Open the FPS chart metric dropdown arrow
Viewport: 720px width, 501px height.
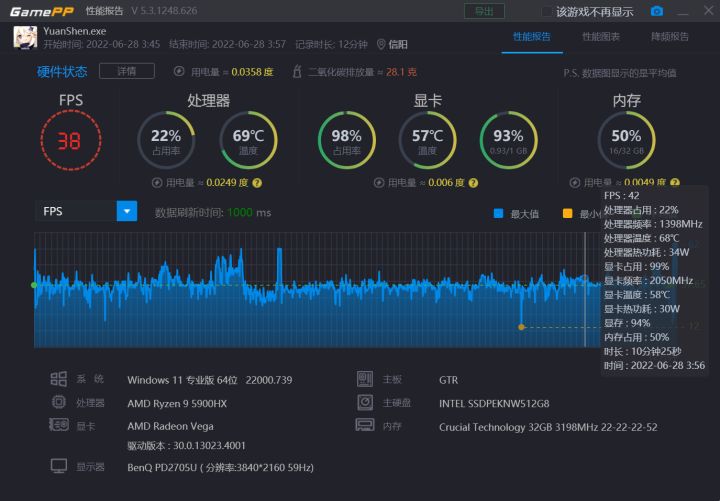pyautogui.click(x=127, y=211)
